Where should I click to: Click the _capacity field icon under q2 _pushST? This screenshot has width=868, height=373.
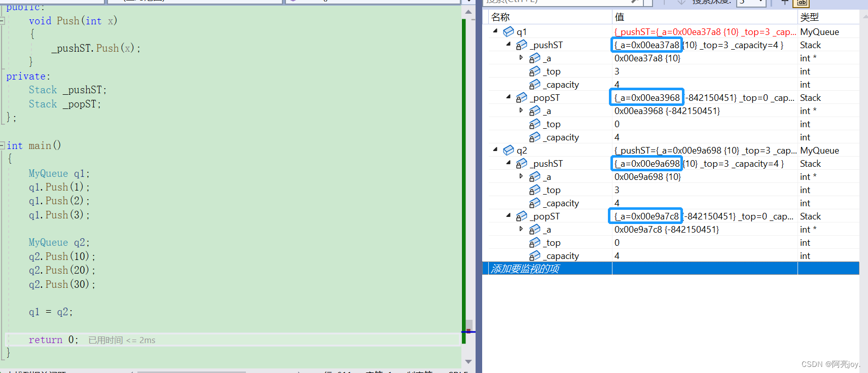pos(535,203)
